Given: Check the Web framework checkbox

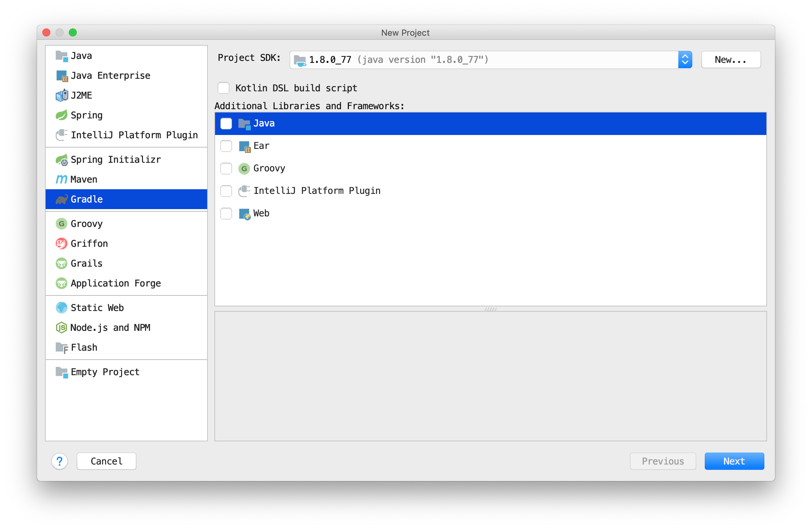Looking at the screenshot, I should tap(226, 213).
